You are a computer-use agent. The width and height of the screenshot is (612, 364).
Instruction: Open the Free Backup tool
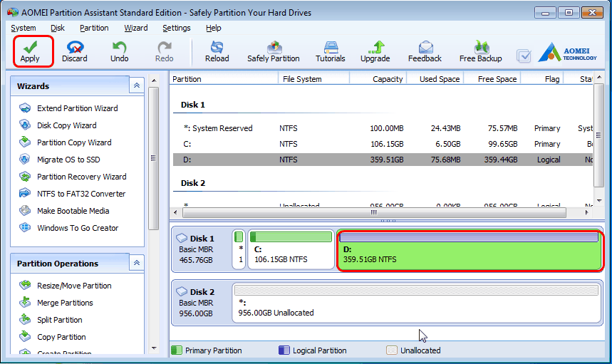point(480,51)
